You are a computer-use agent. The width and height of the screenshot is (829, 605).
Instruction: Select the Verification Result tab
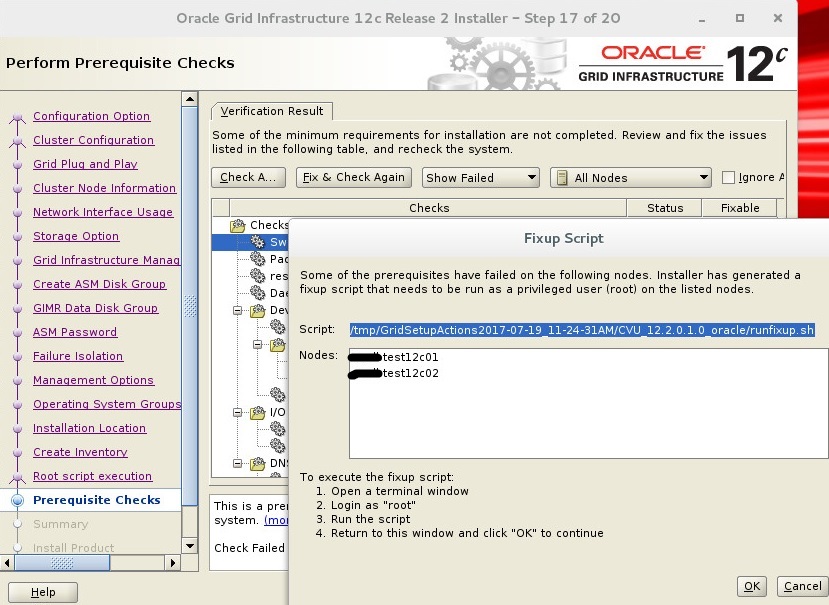pyautogui.click(x=272, y=111)
